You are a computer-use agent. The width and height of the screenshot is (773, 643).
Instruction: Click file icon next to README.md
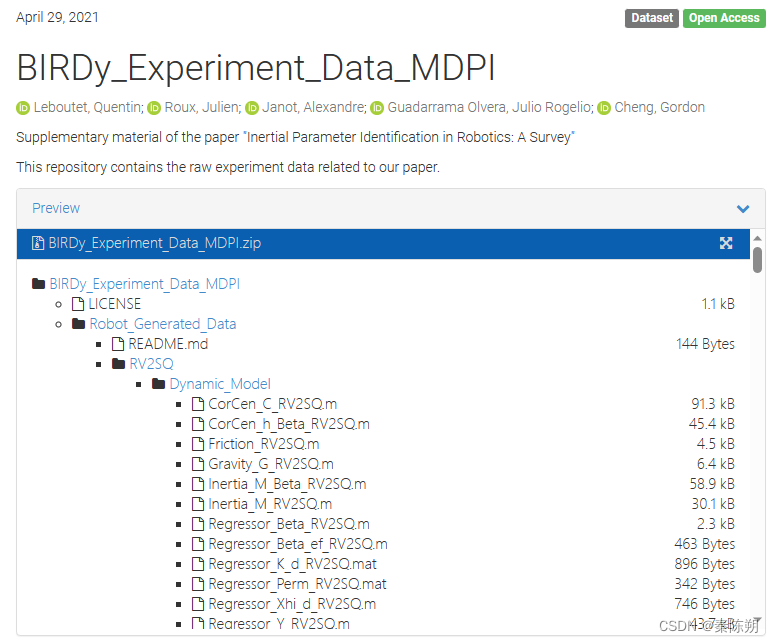(x=118, y=344)
